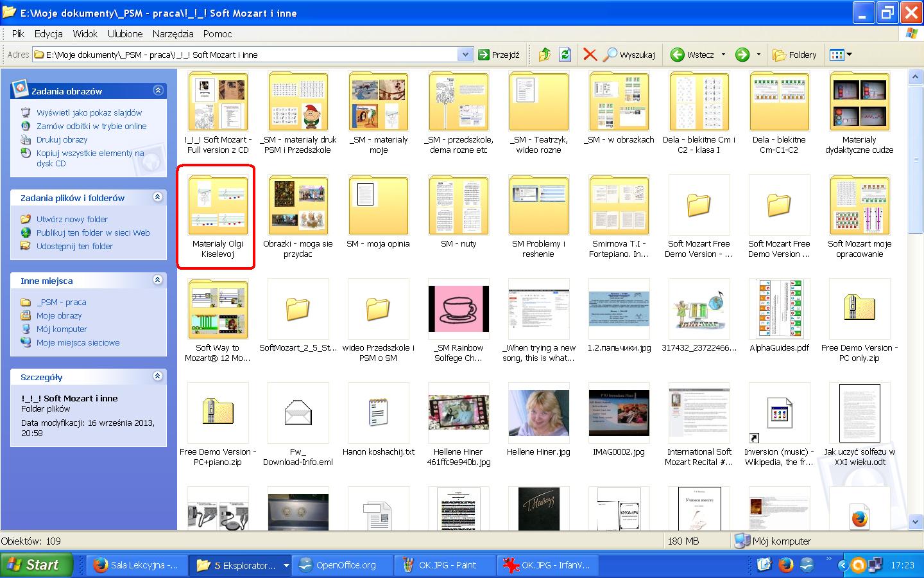Open Firefox from the system tray
924x578 pixels.
point(785,565)
